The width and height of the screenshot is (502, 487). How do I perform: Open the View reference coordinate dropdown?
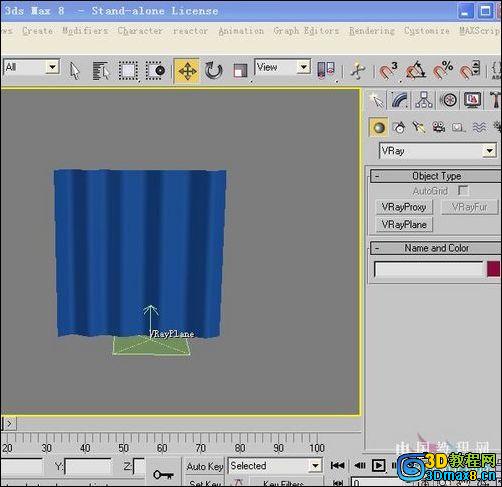pyautogui.click(x=282, y=68)
